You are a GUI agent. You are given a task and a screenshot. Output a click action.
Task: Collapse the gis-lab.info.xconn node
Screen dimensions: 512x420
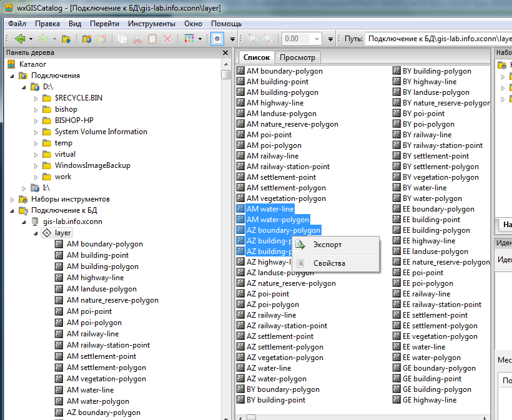(x=24, y=222)
